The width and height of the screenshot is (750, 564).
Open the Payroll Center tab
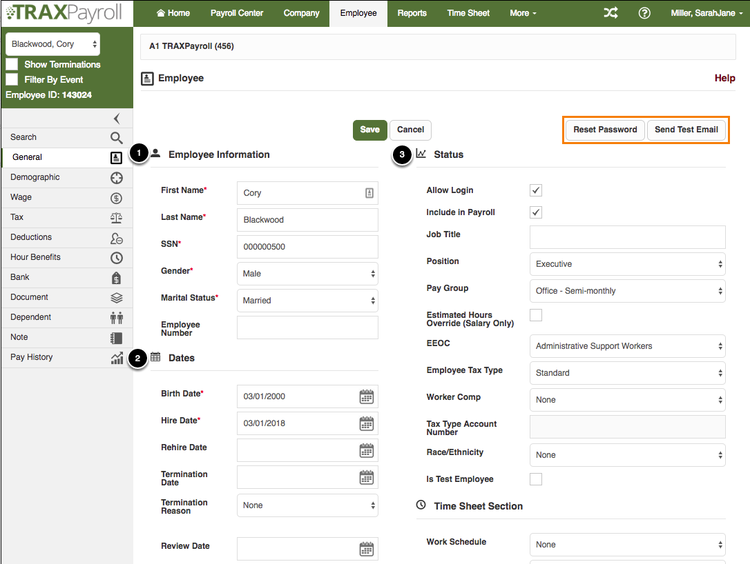pos(237,13)
